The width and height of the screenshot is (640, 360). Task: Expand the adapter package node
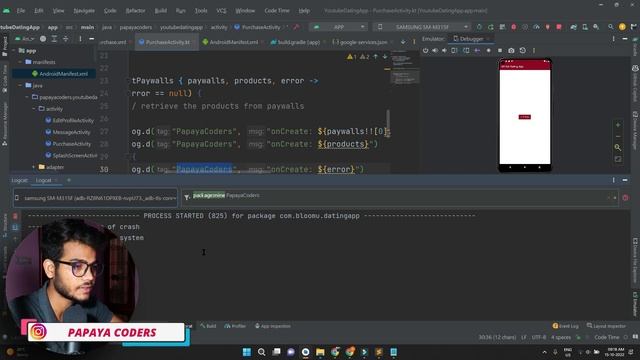[x=34, y=167]
